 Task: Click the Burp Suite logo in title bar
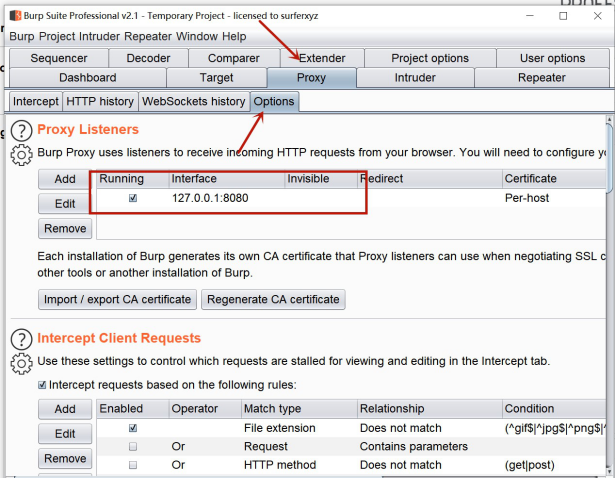pyautogui.click(x=15, y=16)
